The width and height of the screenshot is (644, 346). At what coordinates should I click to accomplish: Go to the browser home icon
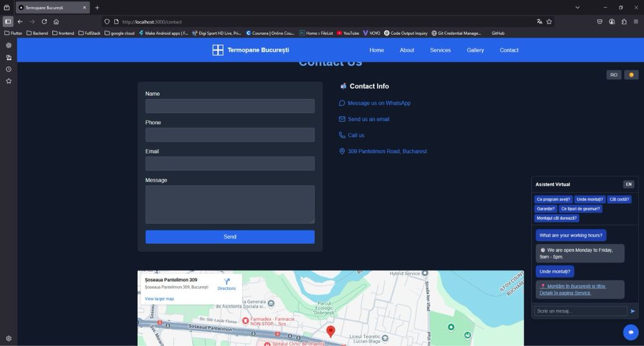56,22
